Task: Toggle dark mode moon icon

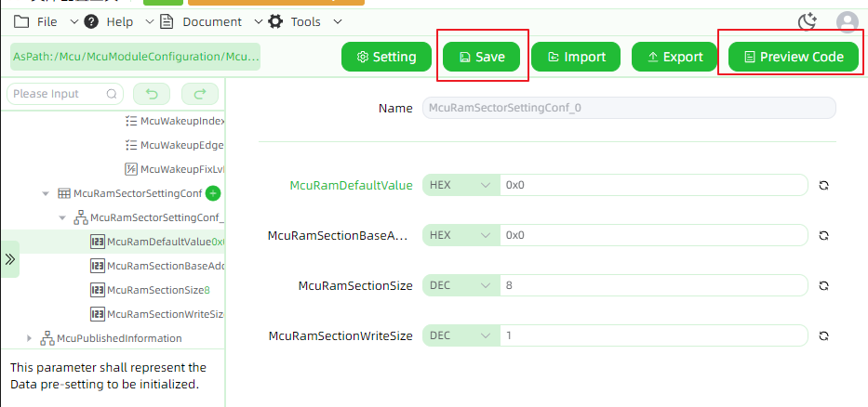Action: [808, 21]
